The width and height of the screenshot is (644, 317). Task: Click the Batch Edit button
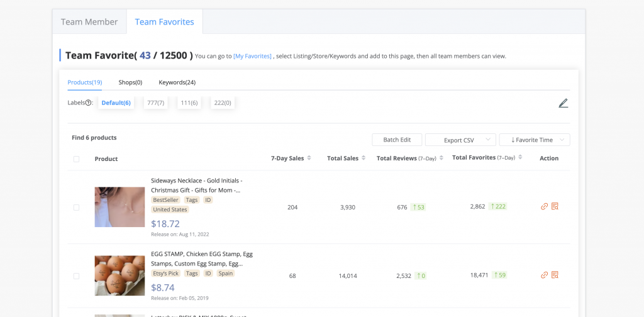(x=397, y=140)
